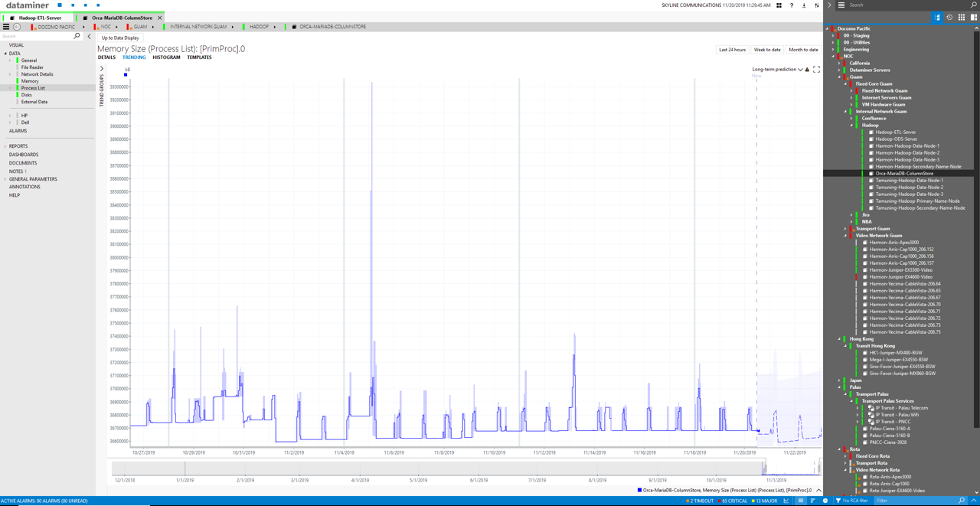Viewport: 980px width, 506px height.
Task: Click the INTERNAL NETWORK GUAM breadcrumb
Action: [198, 27]
